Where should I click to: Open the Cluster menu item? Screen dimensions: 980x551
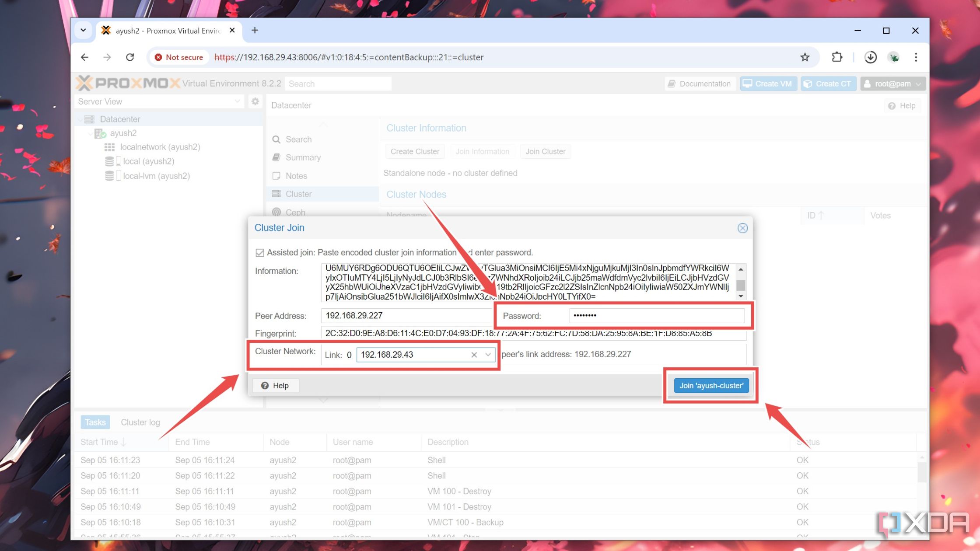323,194
